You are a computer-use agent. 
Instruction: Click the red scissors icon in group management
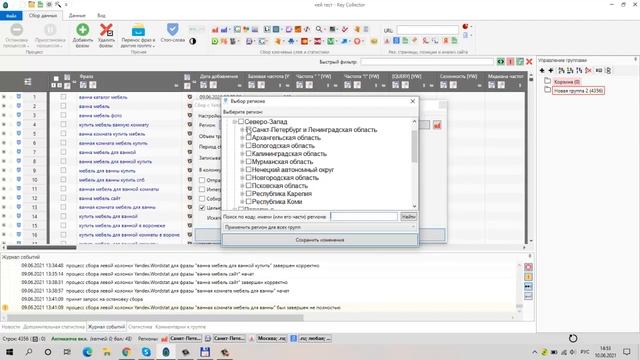(588, 71)
